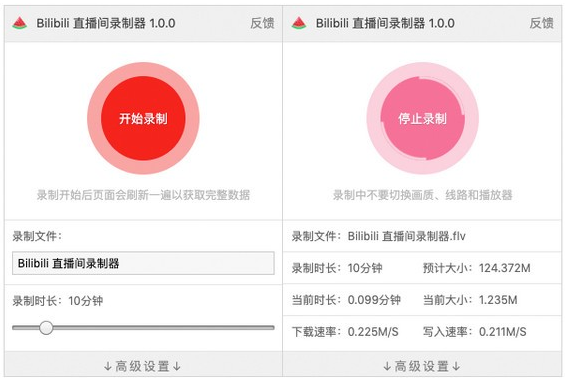Open 反馈 feedback link in right panel
This screenshot has width=565, height=378.
click(x=541, y=23)
